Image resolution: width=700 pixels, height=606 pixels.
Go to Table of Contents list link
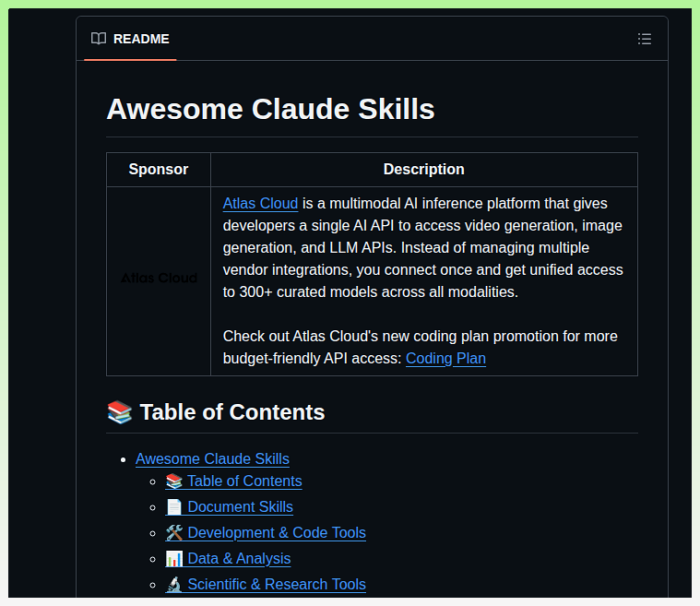pos(233,481)
